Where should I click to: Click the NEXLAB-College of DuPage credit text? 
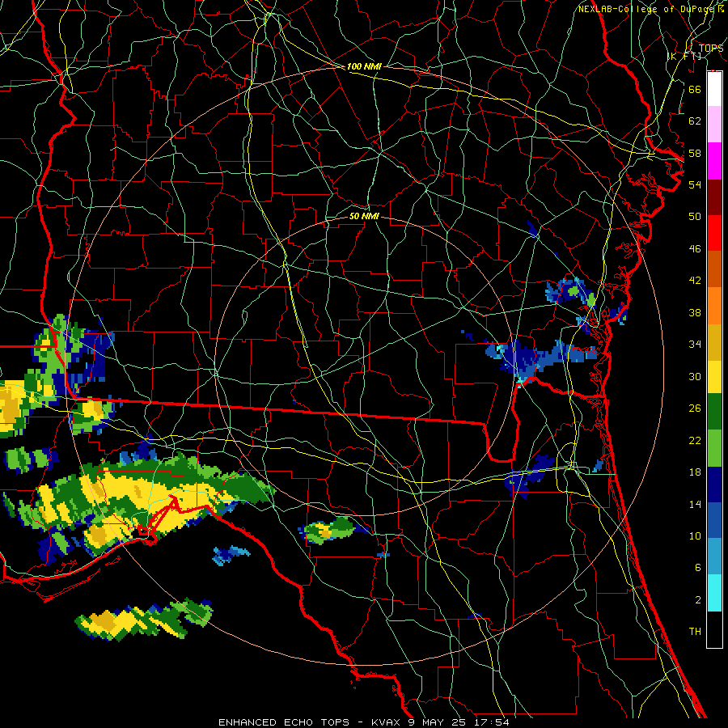point(648,9)
